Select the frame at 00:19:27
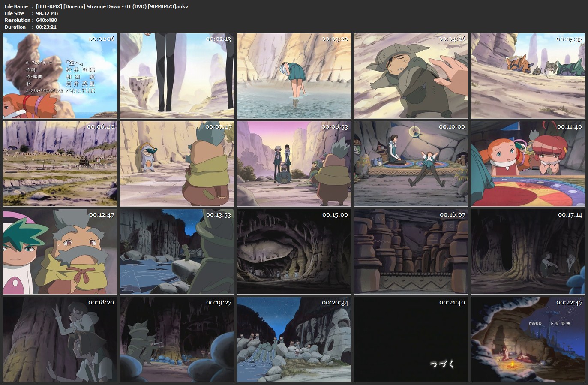Screen dimensions: 588x385 [177, 340]
